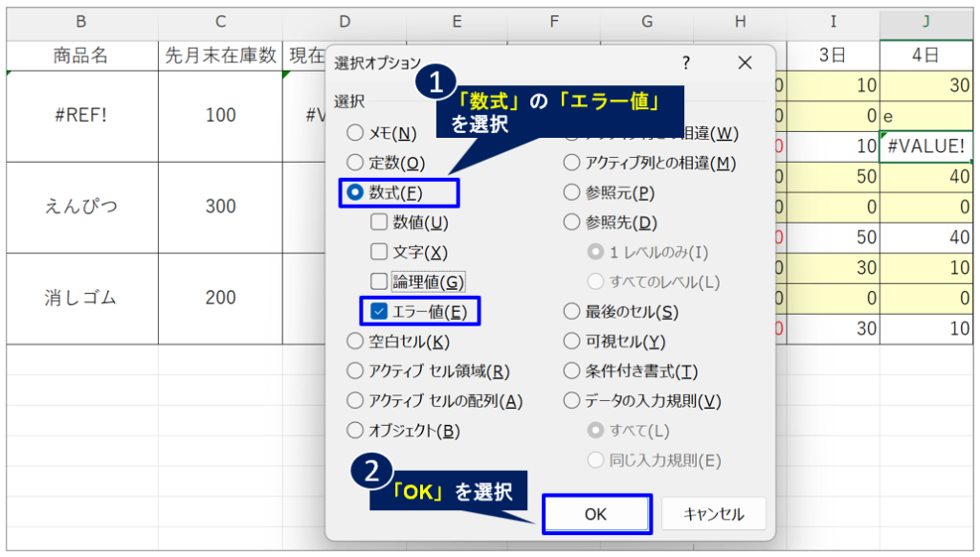Click the キャンセル button
Image resolution: width=980 pixels, height=557 pixels.
pyautogui.click(x=713, y=514)
